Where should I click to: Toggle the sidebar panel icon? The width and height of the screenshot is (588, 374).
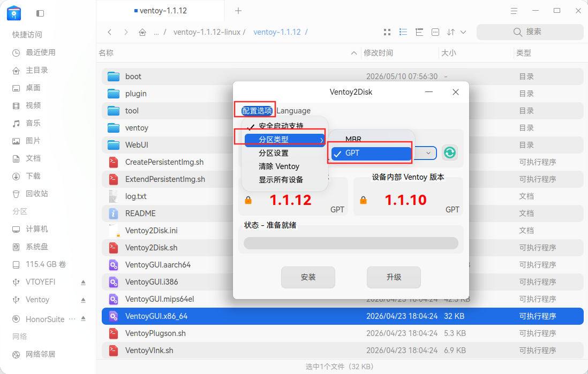pyautogui.click(x=40, y=13)
